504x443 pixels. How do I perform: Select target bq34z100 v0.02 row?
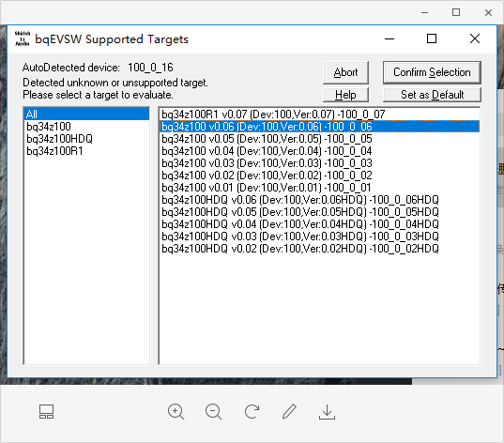(319, 176)
